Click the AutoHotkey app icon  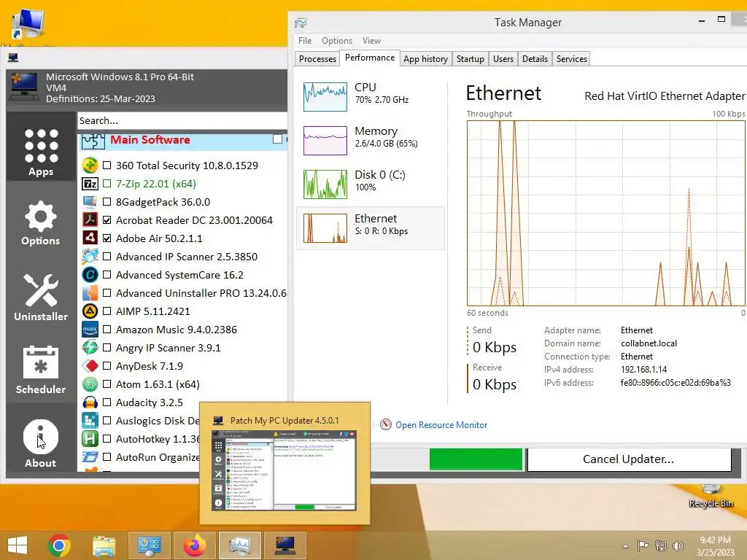click(90, 438)
